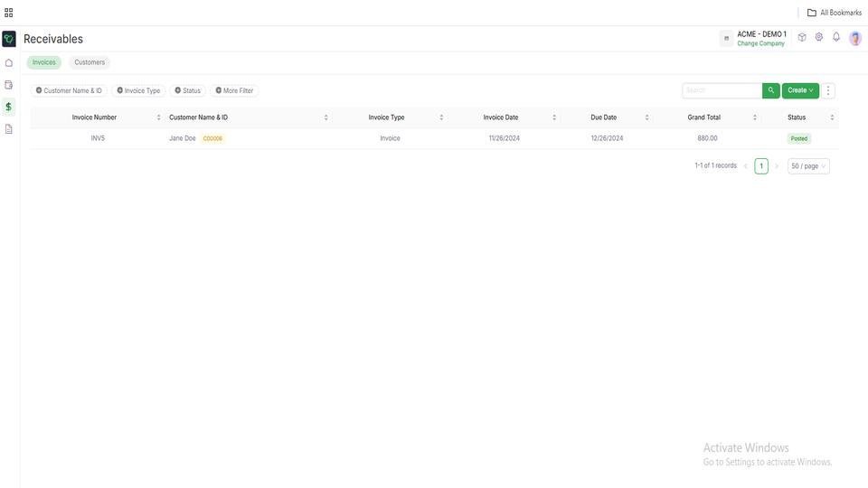Click due date 12/26/2024

pos(607,138)
